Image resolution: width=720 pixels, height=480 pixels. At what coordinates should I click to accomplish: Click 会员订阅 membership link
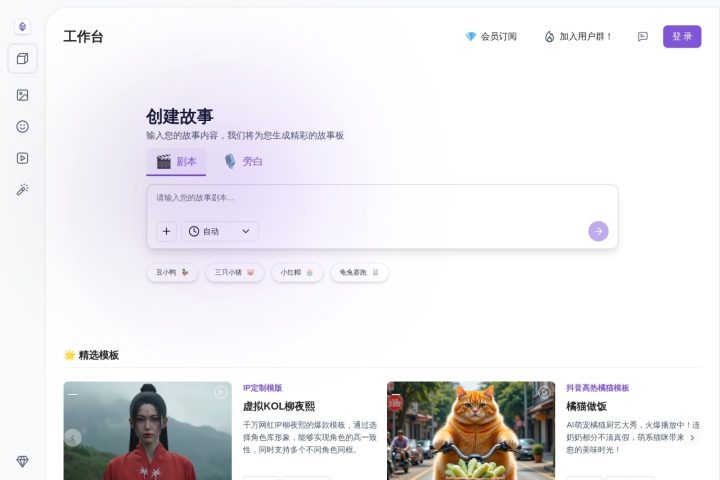pyautogui.click(x=491, y=37)
